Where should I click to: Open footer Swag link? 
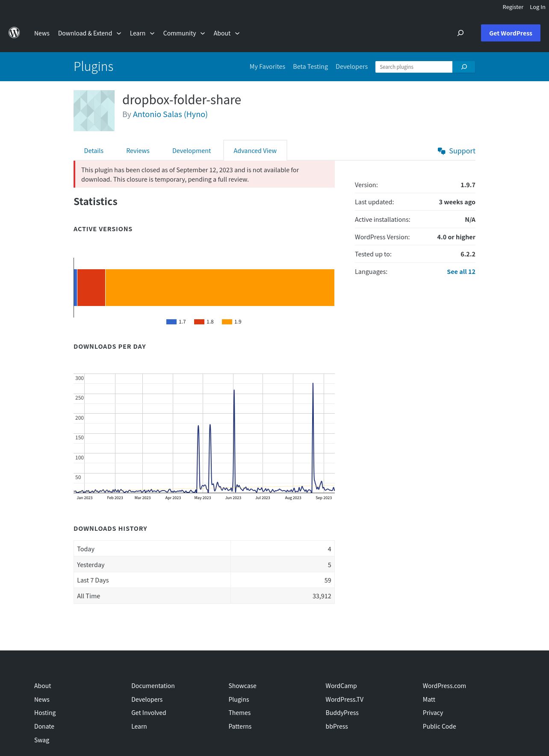point(41,740)
